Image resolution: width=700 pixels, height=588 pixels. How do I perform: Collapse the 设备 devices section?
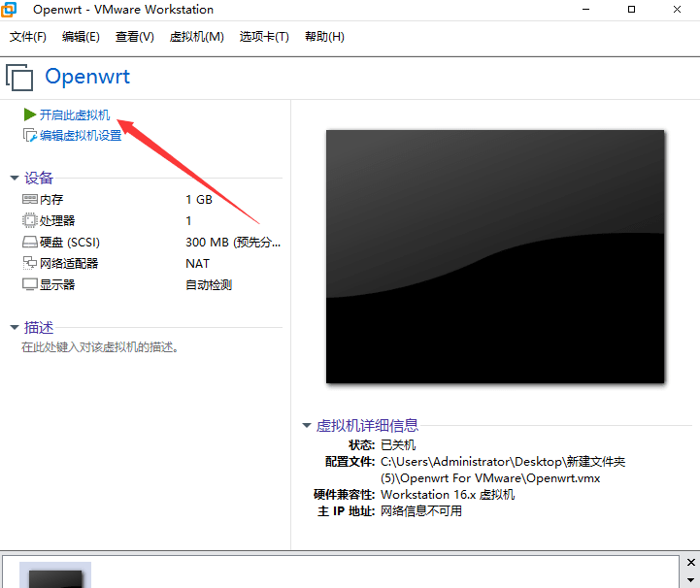14,179
